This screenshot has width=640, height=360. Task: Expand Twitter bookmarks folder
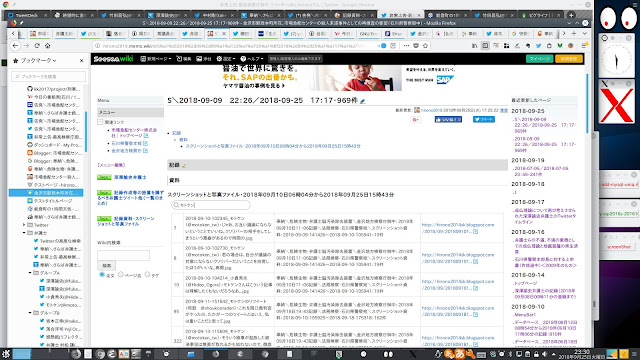(x=24, y=225)
